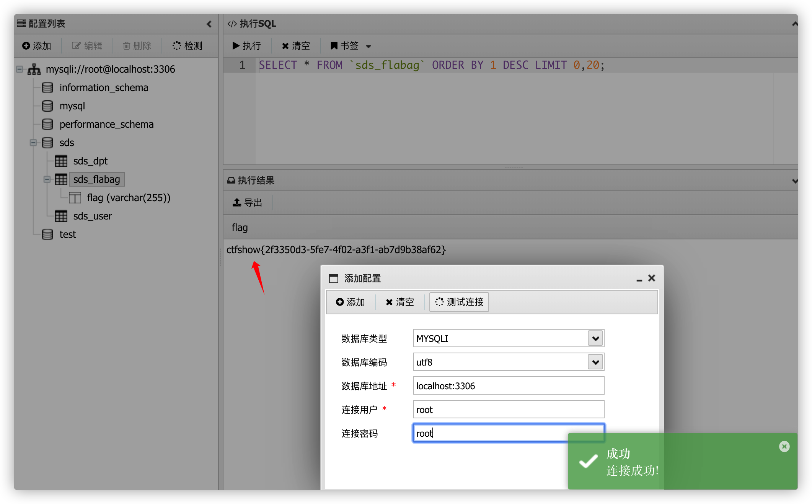Select the sds_flabag table grid icon
Viewport: 812px width, 504px height.
coord(61,179)
